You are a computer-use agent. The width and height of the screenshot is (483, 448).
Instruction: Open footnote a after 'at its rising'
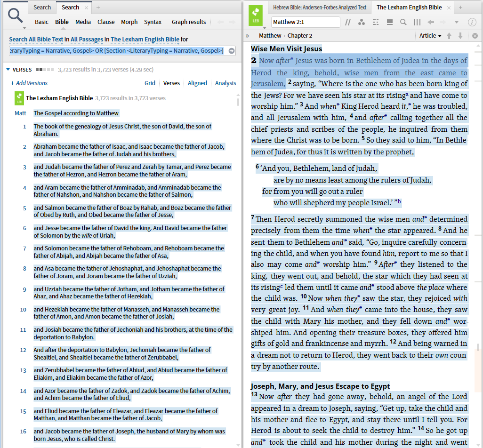point(407,94)
